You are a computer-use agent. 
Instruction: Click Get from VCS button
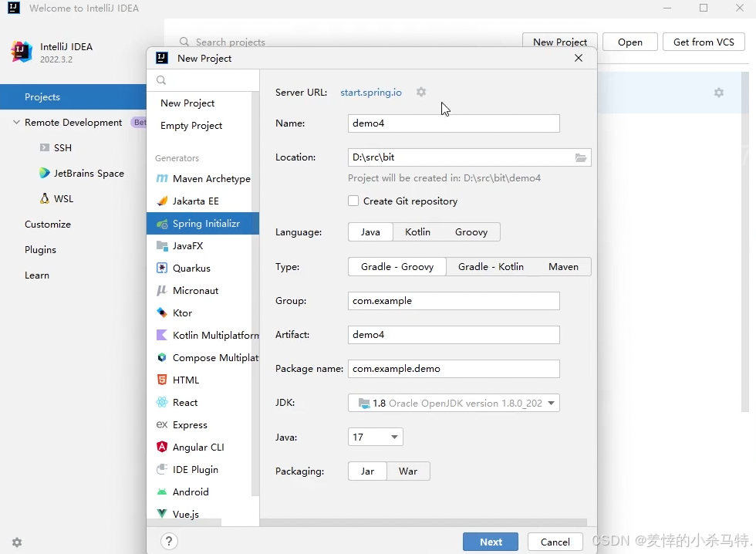tap(704, 42)
